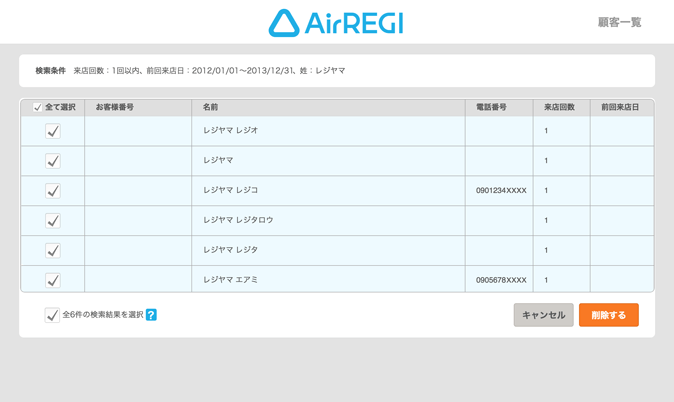Toggle 全6件の検索結果を選択 checkbox
The height and width of the screenshot is (402, 674).
click(x=52, y=315)
